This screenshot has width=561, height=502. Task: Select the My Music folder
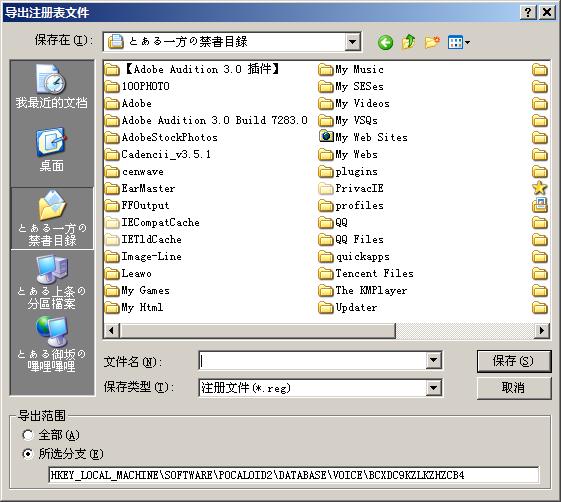tap(351, 69)
